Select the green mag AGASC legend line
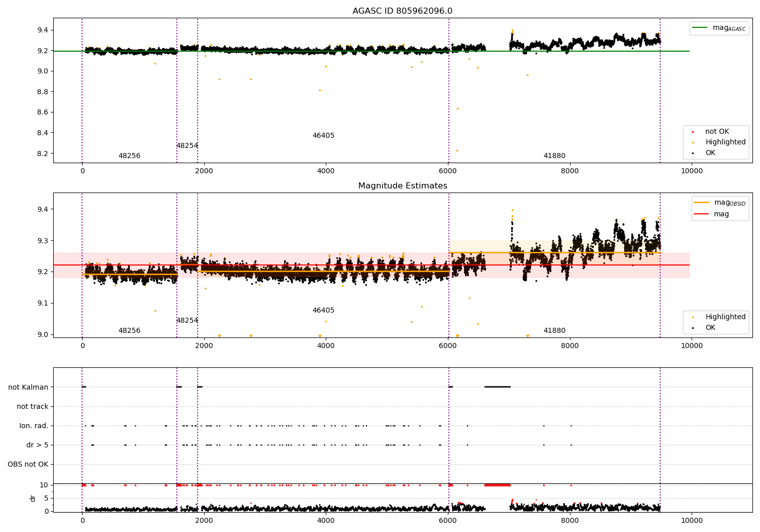The height and width of the screenshot is (532, 760). point(700,28)
